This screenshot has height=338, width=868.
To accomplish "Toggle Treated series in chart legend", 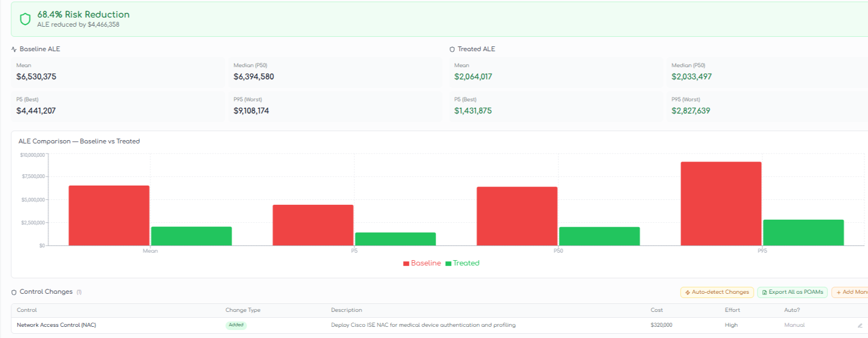I will pos(466,263).
